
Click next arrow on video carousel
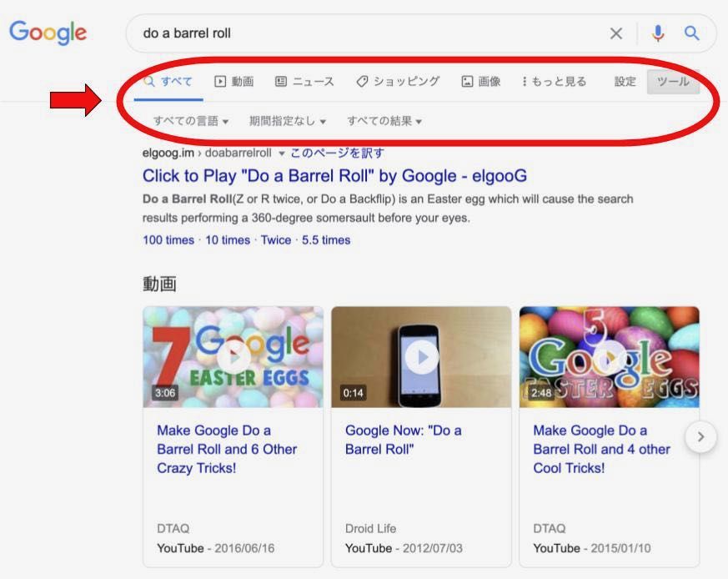click(700, 437)
